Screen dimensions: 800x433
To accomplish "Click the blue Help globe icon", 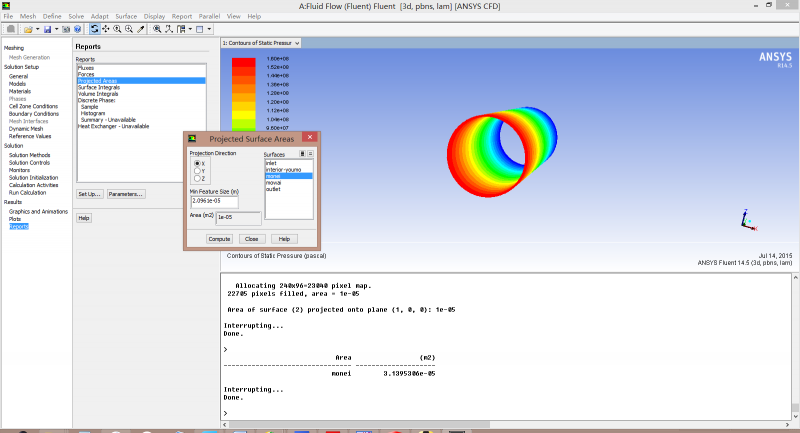I will coord(78,29).
